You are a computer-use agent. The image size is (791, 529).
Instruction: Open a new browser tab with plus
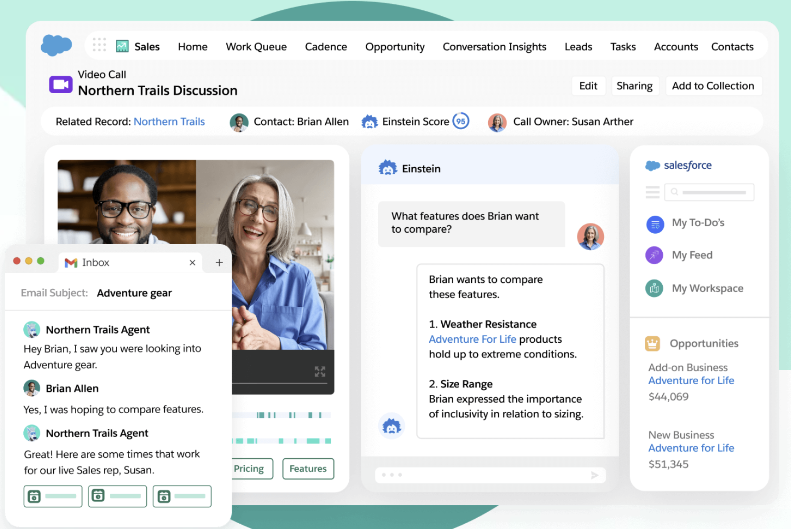[x=219, y=262]
